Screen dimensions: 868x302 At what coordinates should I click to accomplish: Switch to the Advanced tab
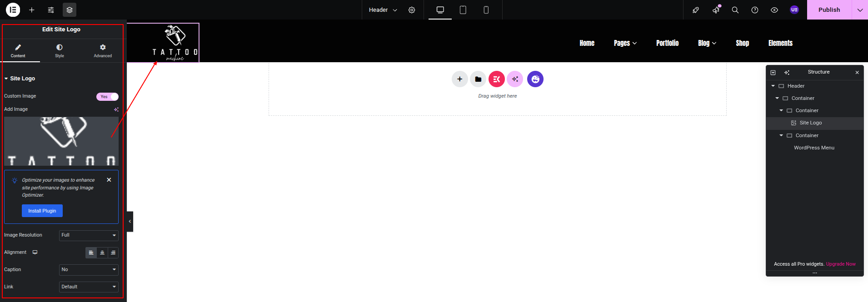click(103, 50)
